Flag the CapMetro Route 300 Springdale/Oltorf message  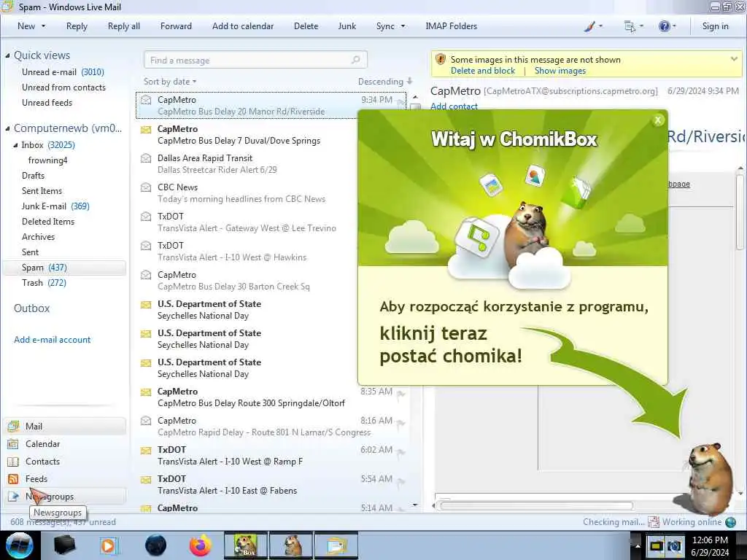pos(401,393)
